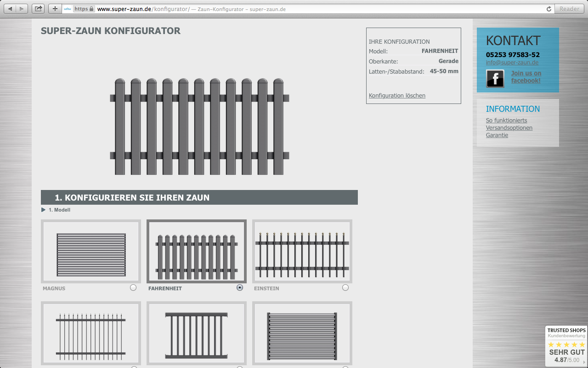Click the FAHRENHEIT label under thumbnail
Screen dimensions: 588x368
[x=165, y=288]
